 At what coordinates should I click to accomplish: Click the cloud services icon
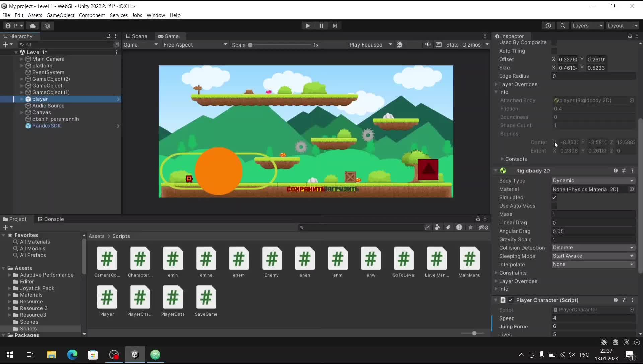[x=33, y=26]
